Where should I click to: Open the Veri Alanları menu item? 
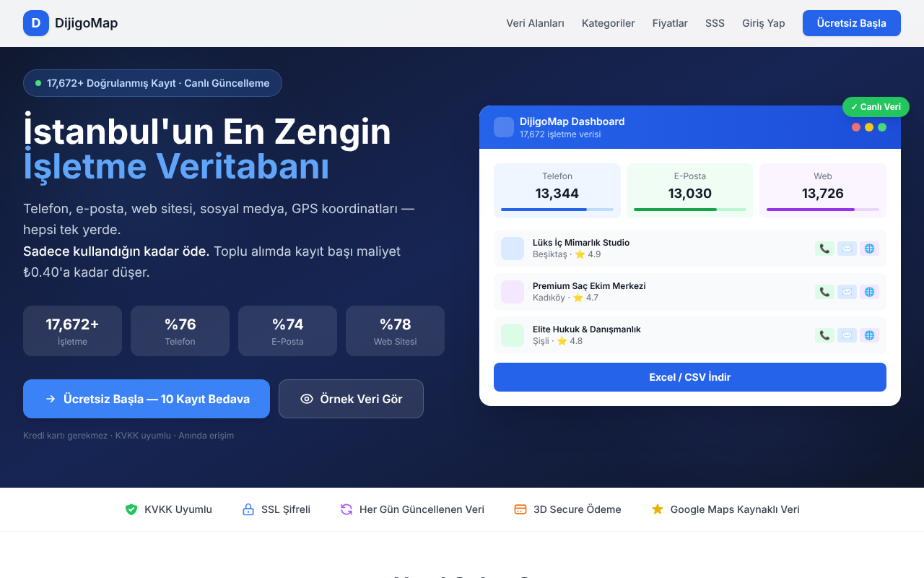pos(535,23)
